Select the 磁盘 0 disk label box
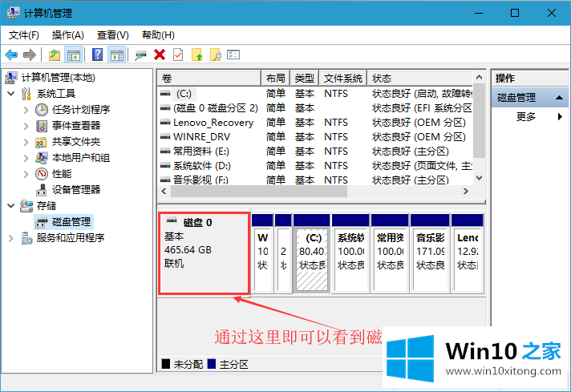 pos(205,253)
